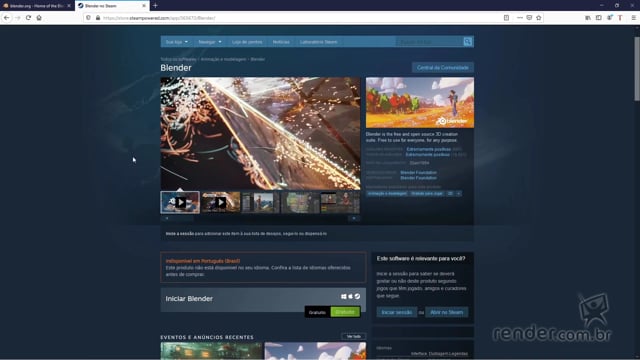The width and height of the screenshot is (640, 360).
Task: Go back with the browser back arrow
Action: pyautogui.click(x=7, y=18)
